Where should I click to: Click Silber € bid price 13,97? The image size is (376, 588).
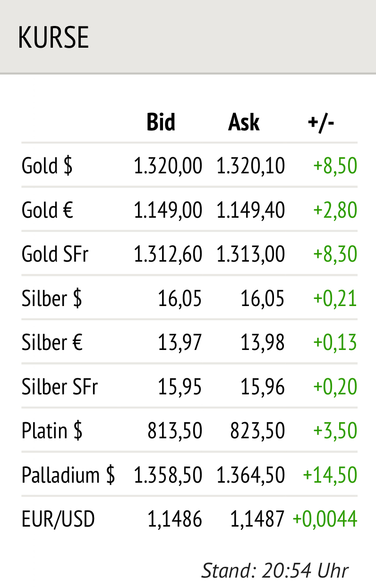pos(179,342)
